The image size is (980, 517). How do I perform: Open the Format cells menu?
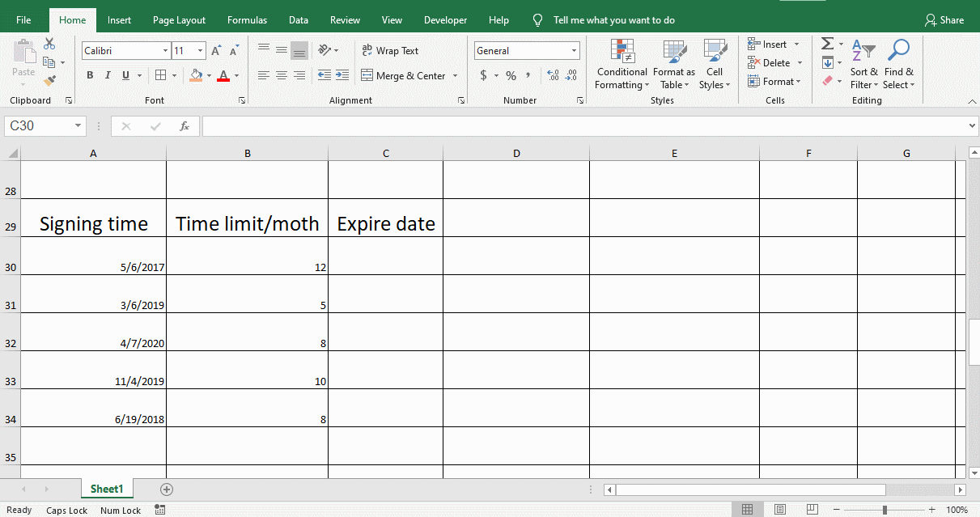pos(774,82)
